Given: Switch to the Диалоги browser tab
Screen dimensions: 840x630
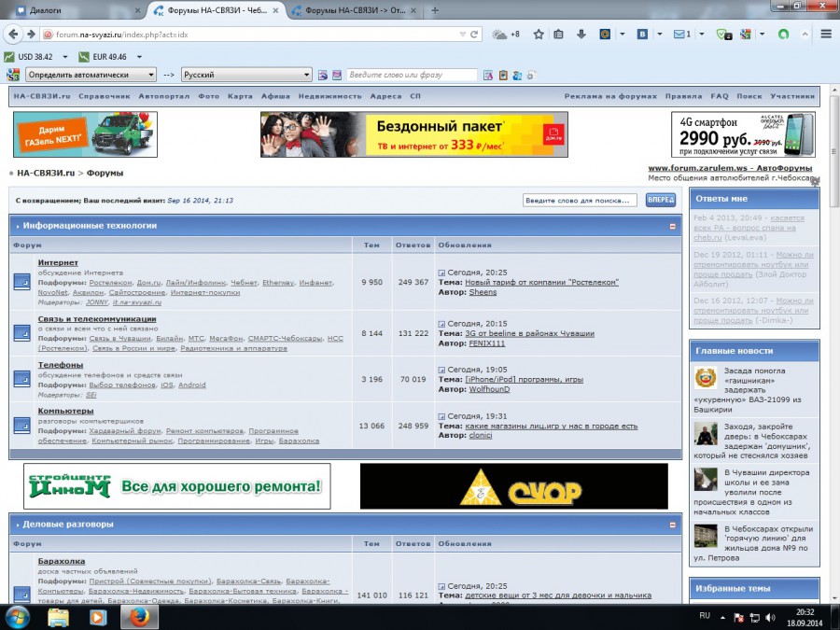Looking at the screenshot, I should pos(78,10).
